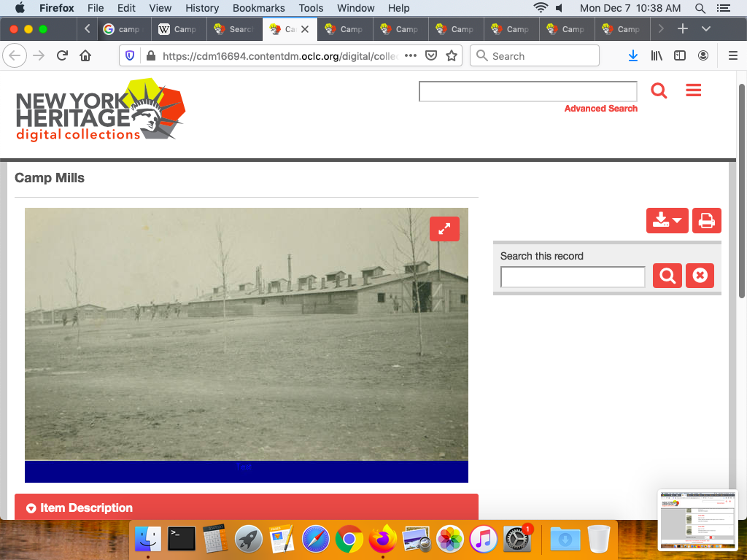The height and width of the screenshot is (560, 747).
Task: Open the new tab plus button
Action: point(682,29)
